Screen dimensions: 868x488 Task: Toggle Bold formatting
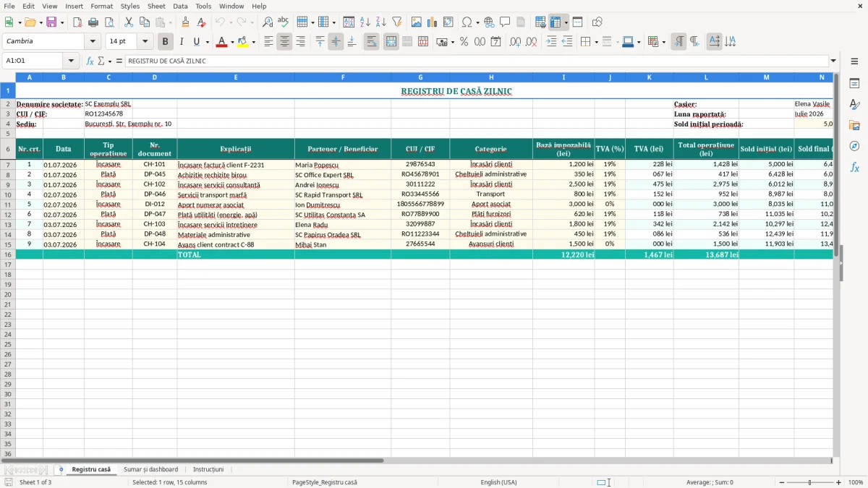pos(166,42)
